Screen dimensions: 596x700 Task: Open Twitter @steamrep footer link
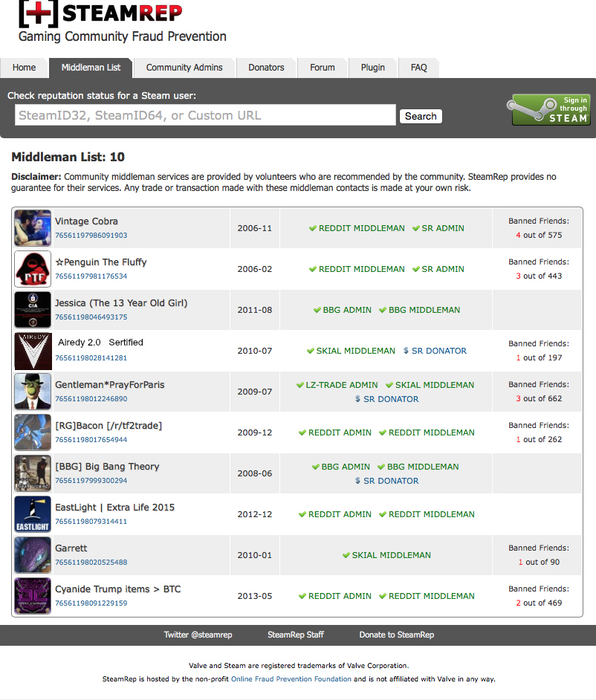click(198, 635)
